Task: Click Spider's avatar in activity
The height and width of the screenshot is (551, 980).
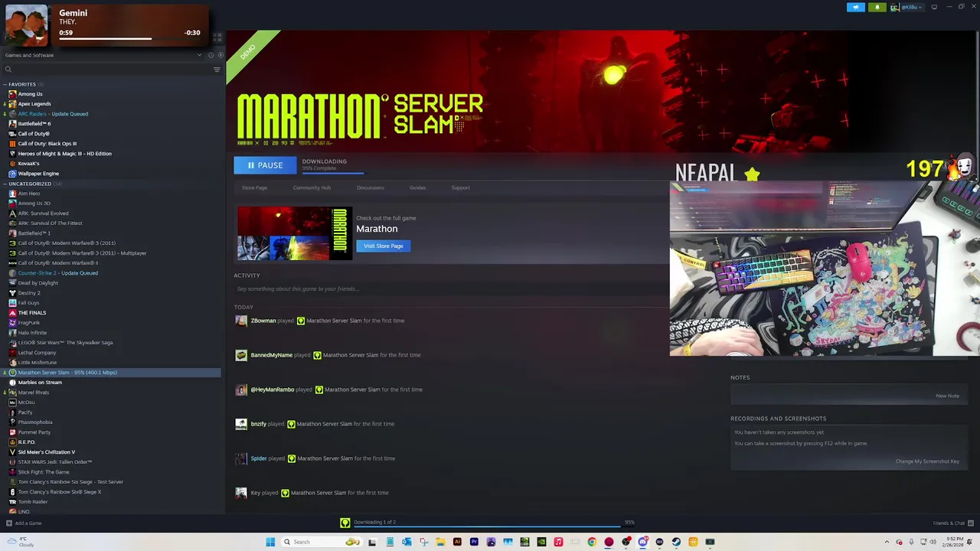Action: tap(241, 458)
